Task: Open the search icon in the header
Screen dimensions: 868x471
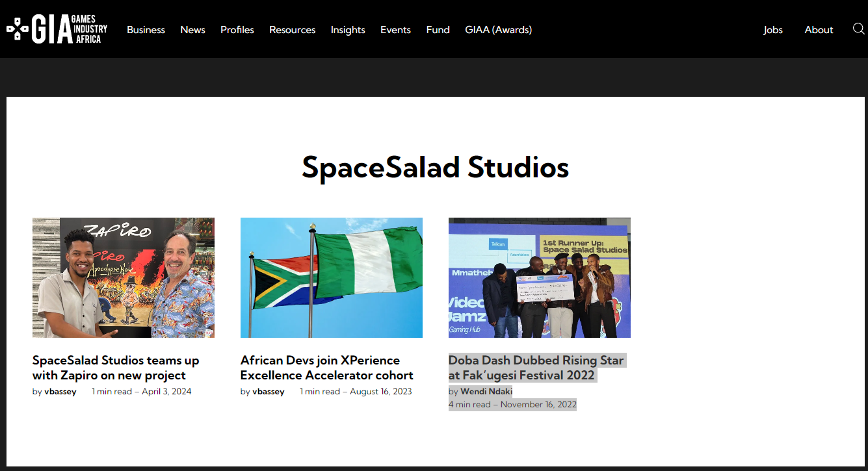Action: click(859, 29)
